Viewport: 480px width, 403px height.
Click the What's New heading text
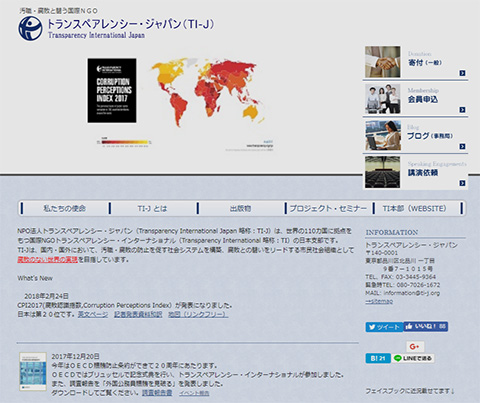click(35, 278)
